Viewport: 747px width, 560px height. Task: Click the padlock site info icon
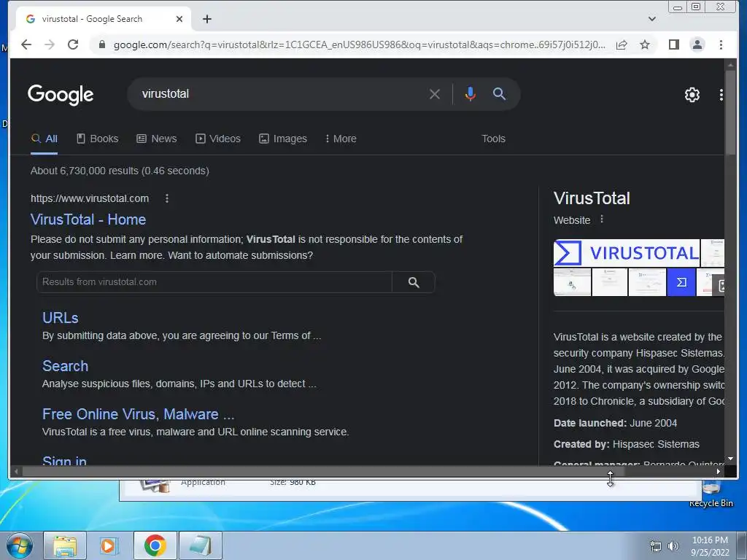click(101, 44)
